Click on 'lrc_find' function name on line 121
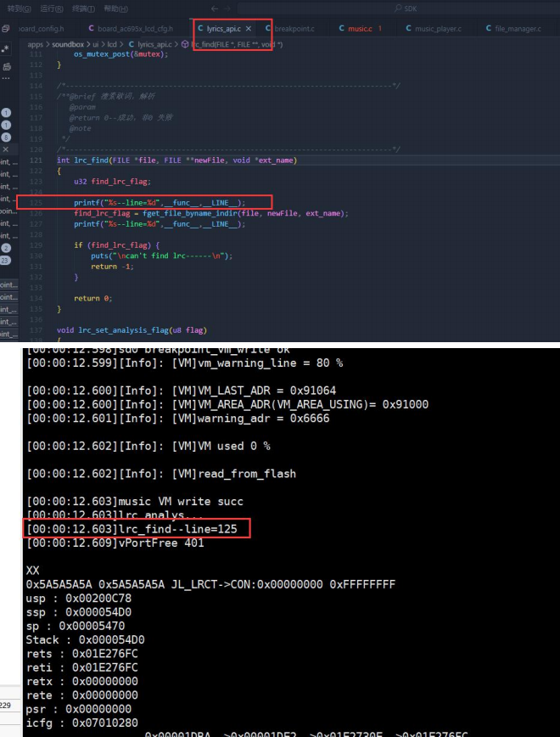The image size is (560, 737). pos(91,160)
